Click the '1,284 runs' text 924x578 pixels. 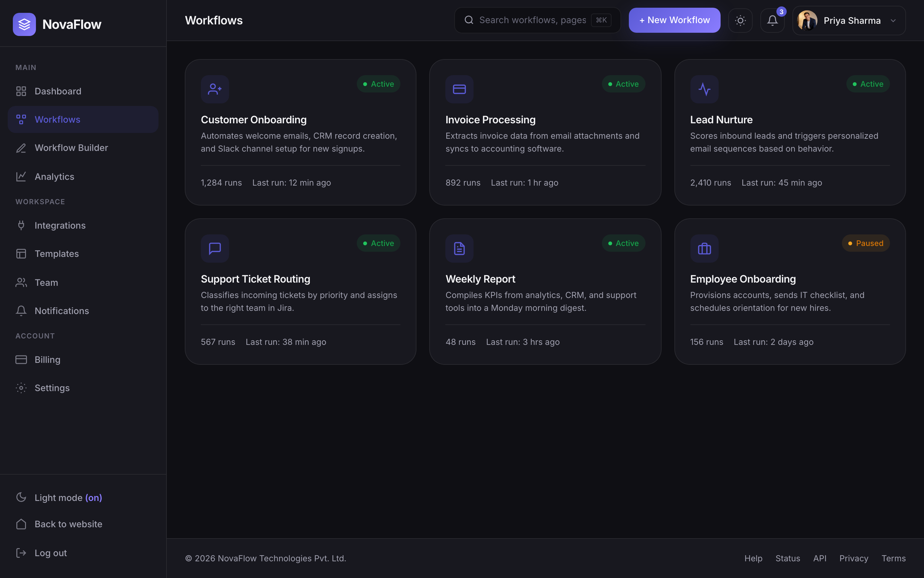point(221,183)
